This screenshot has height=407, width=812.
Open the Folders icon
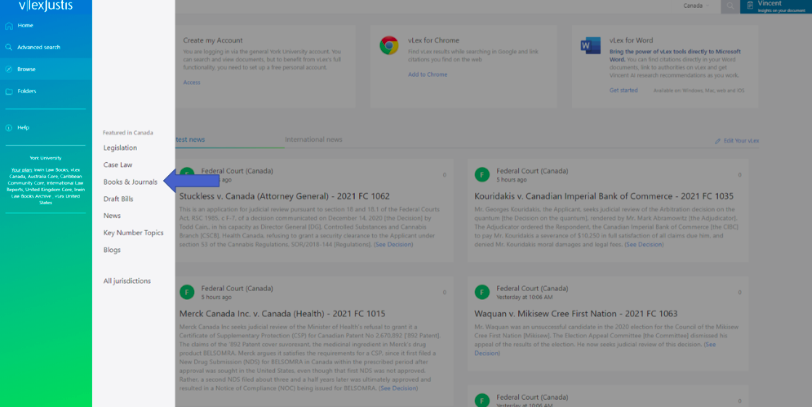(x=9, y=91)
